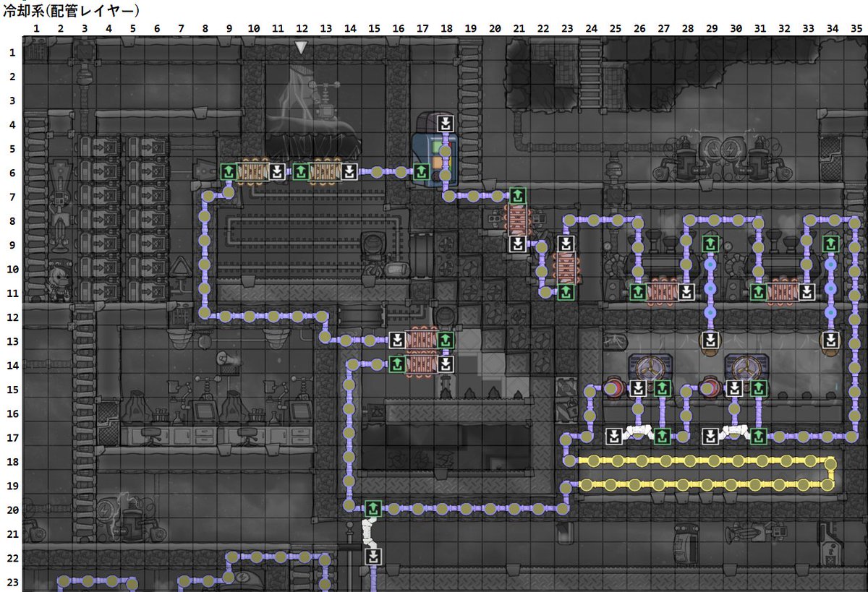Click green output port at column 18, row 13

coord(446,340)
